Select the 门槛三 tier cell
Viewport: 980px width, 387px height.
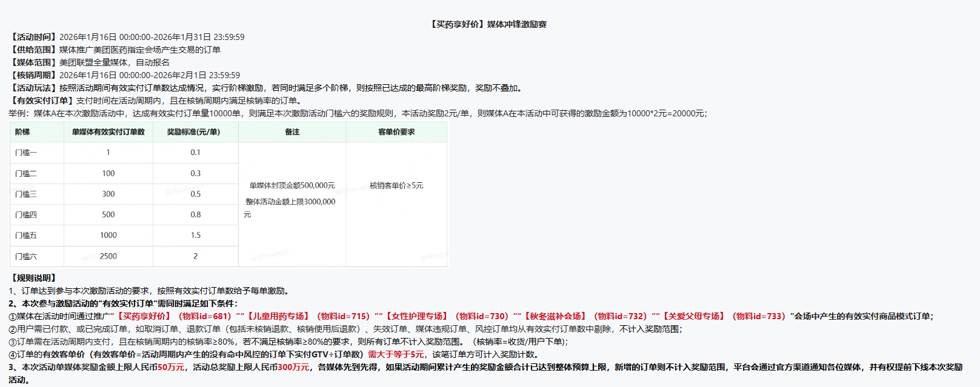(x=26, y=194)
